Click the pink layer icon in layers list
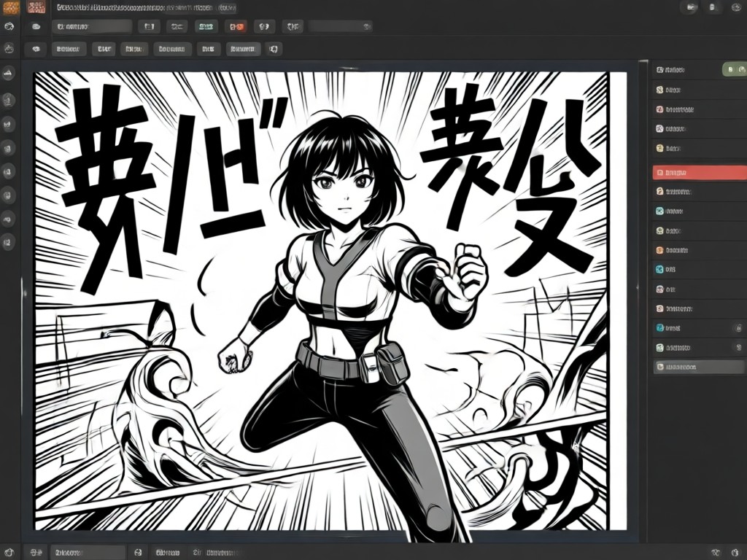Viewport: 747px width, 560px height. coord(659,109)
